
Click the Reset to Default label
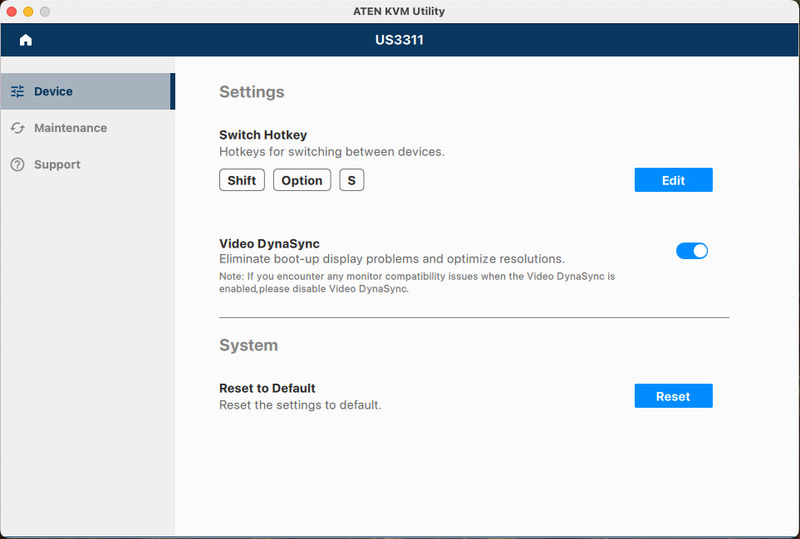[x=267, y=388]
